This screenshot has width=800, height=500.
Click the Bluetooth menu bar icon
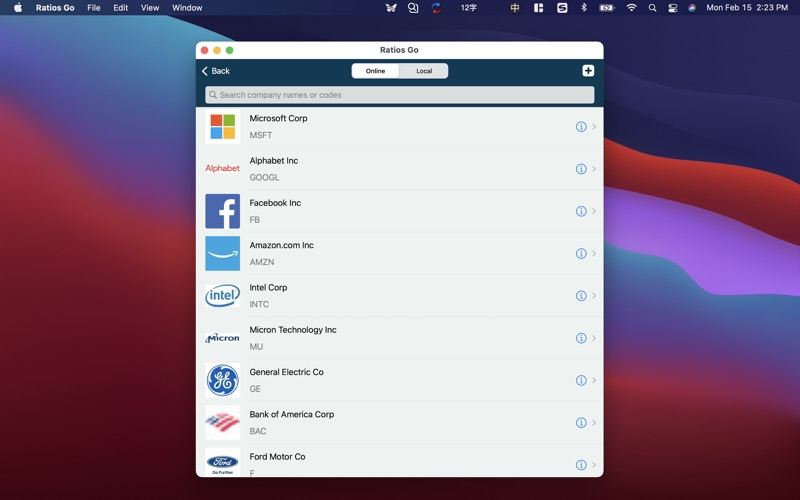tap(584, 8)
